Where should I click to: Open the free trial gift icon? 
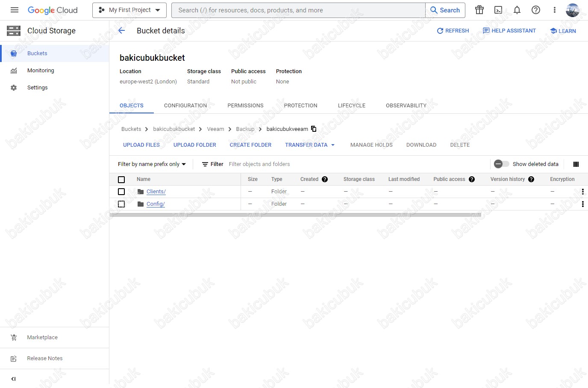pos(479,10)
